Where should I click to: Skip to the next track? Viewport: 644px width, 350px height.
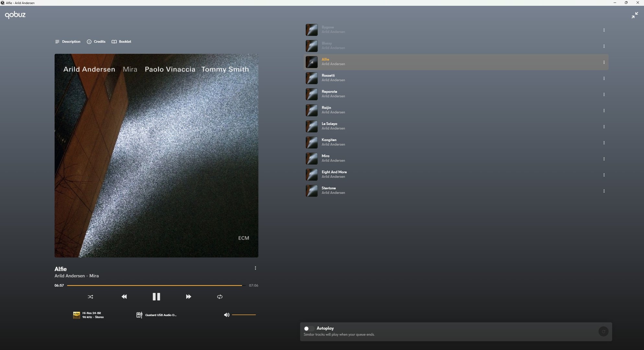click(x=188, y=297)
